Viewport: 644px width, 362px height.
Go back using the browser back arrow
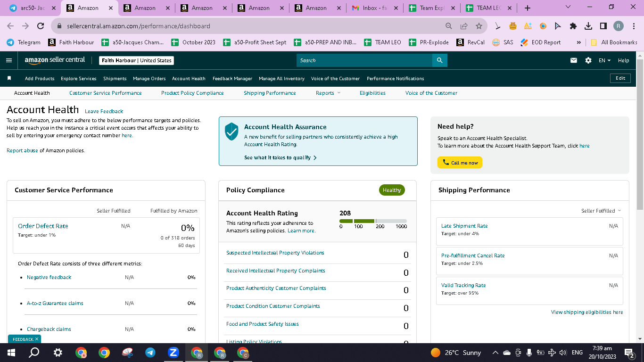[x=11, y=26]
